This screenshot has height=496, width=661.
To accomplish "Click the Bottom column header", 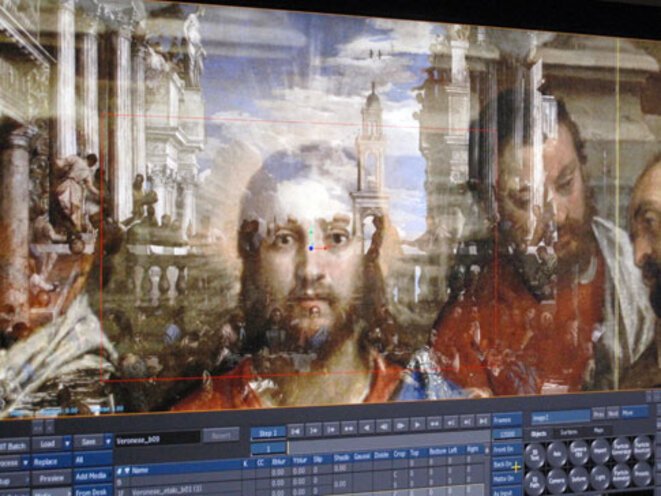I will click(437, 452).
